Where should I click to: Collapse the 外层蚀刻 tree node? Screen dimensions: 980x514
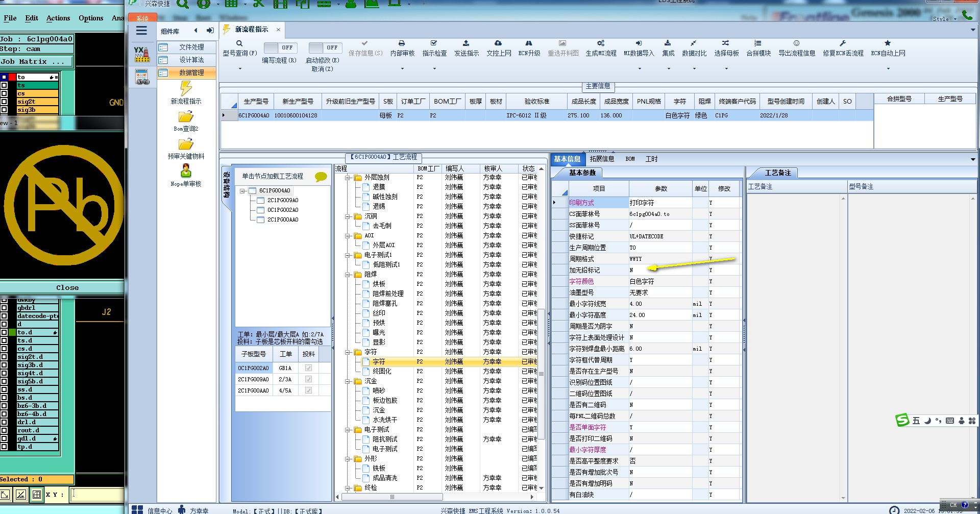[348, 178]
